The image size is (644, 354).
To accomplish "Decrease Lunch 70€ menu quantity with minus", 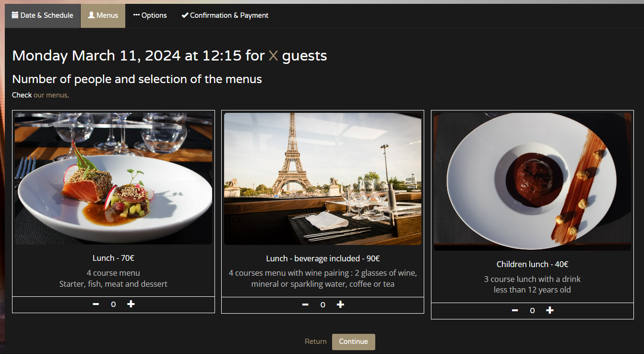I will click(x=96, y=304).
